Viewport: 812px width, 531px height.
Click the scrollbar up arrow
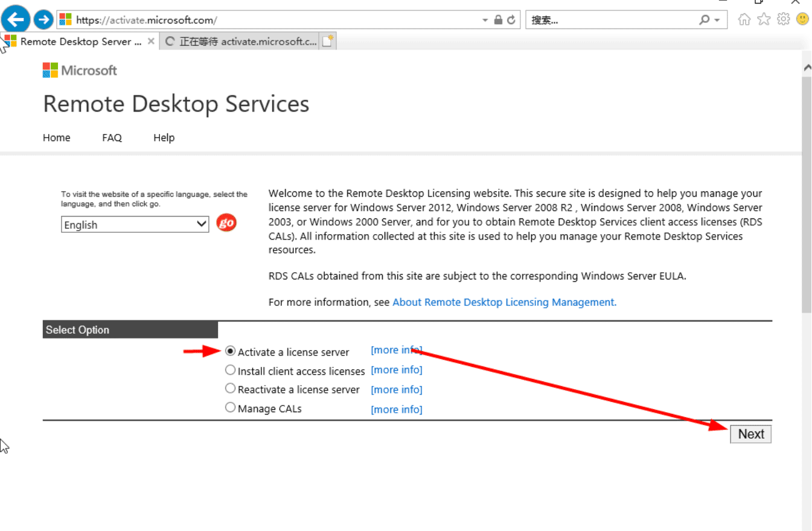(807, 68)
